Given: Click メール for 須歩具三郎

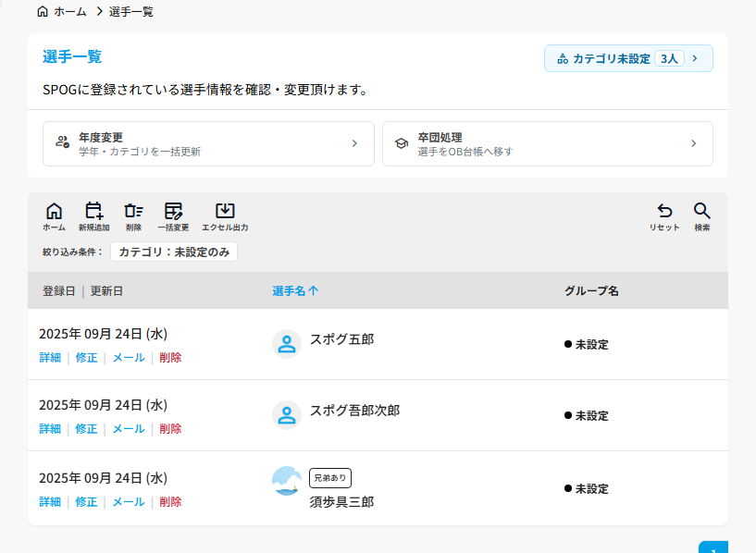Looking at the screenshot, I should coord(129,502).
